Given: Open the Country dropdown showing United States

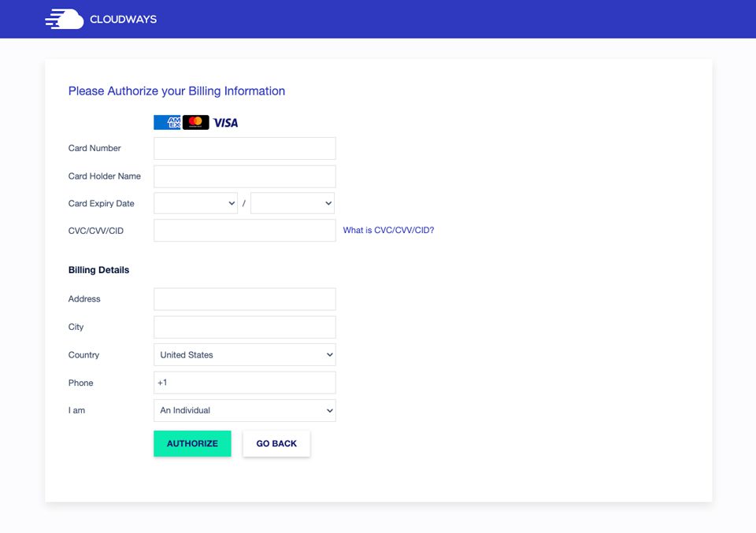Looking at the screenshot, I should click(x=244, y=354).
